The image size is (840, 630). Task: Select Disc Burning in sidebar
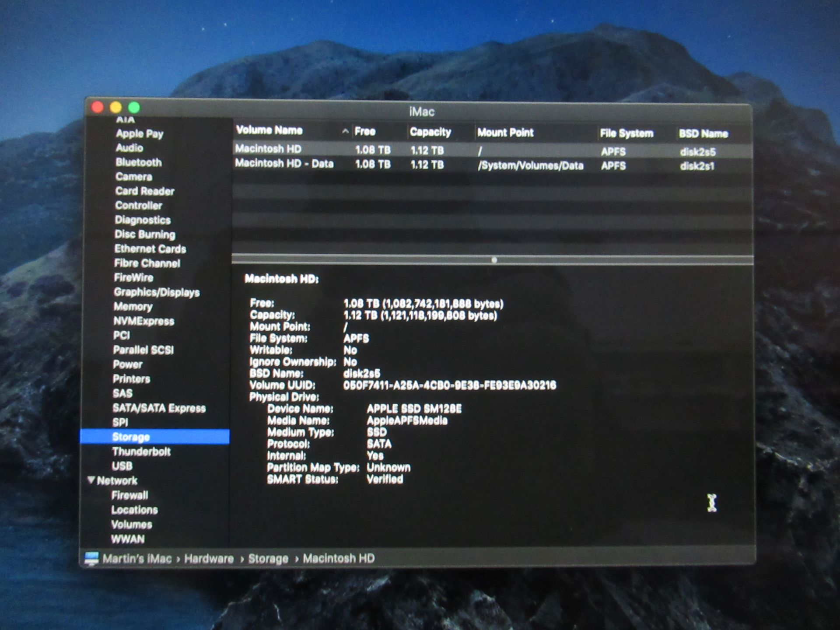click(145, 234)
